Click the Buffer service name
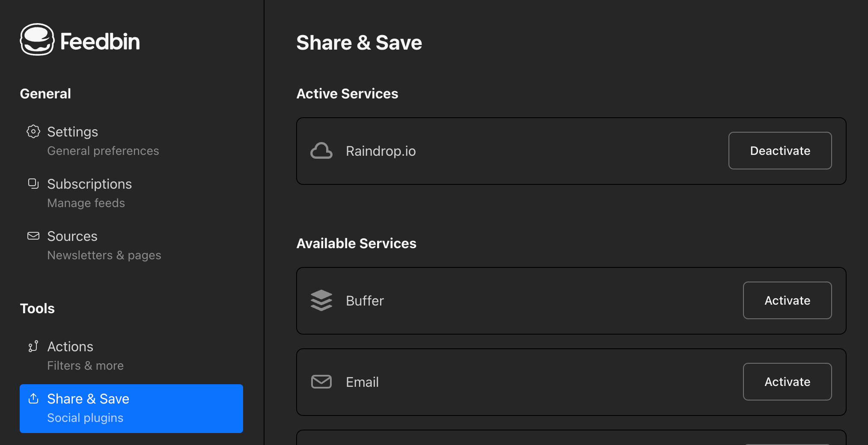Viewport: 868px width, 445px height. point(365,301)
